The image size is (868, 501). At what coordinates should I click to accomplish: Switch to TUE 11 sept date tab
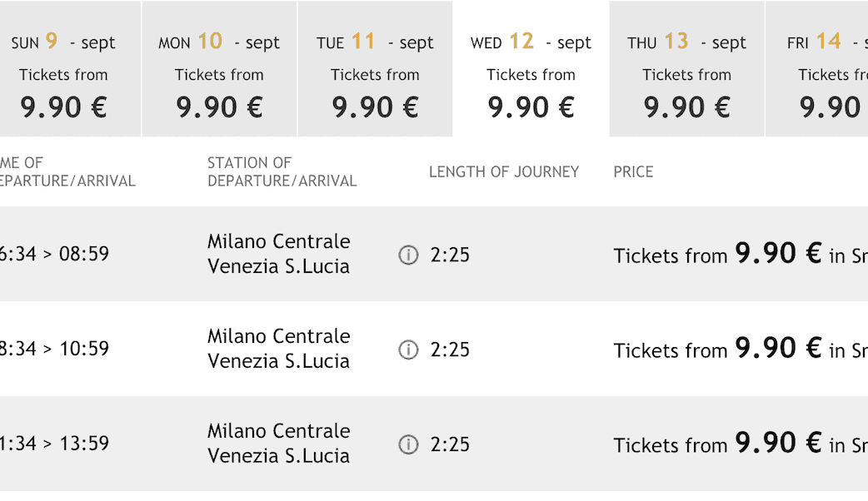tap(375, 73)
